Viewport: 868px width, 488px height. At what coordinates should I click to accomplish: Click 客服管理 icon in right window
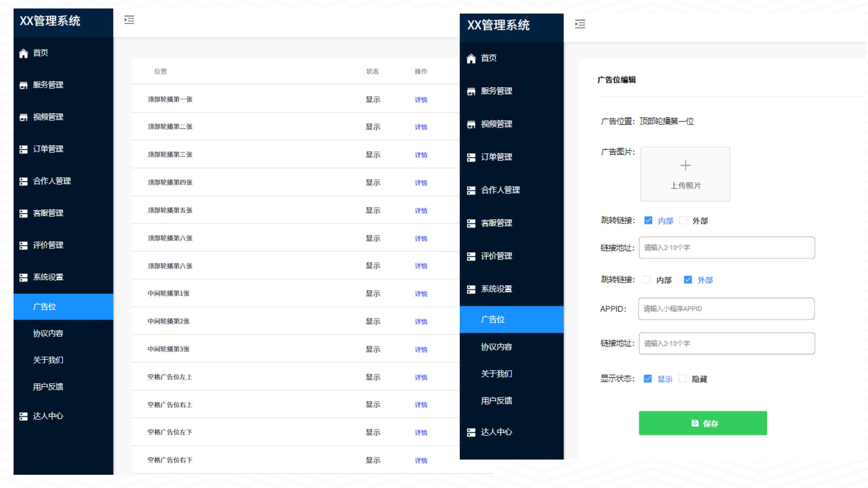click(471, 223)
